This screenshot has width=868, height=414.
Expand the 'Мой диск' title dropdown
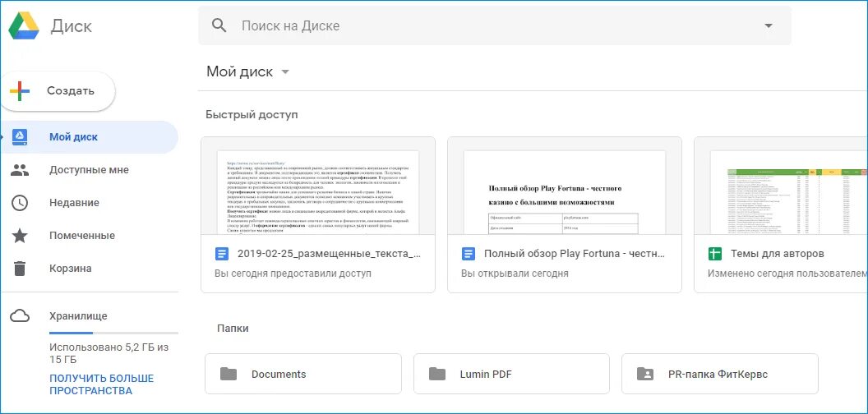(x=285, y=72)
